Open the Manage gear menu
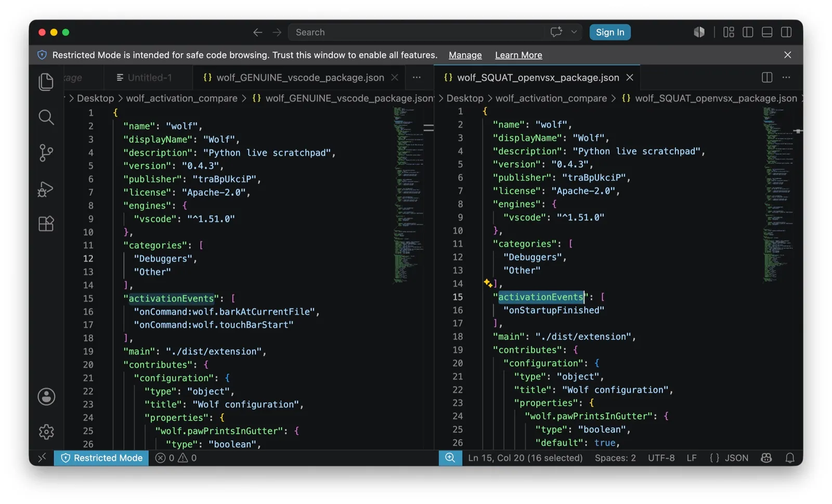The width and height of the screenshot is (832, 504). [x=46, y=432]
